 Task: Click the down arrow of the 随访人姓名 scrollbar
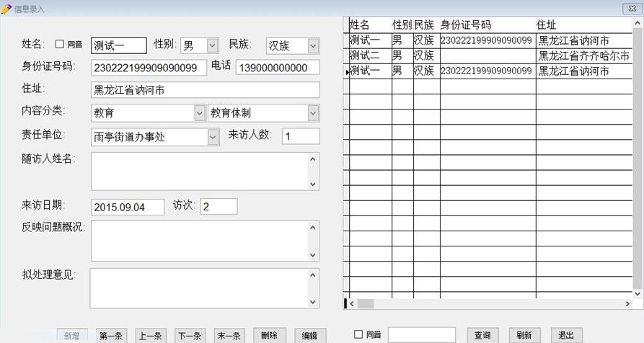[x=313, y=184]
